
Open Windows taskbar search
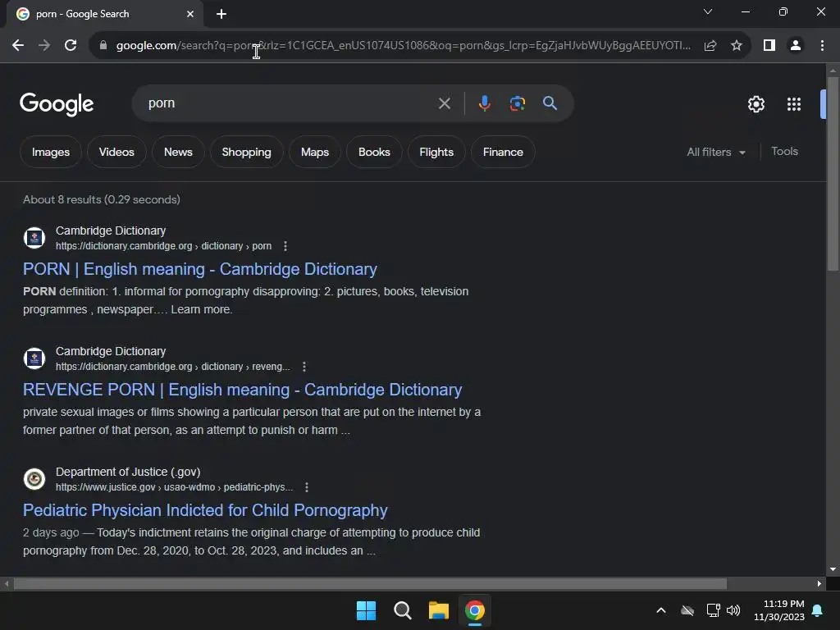click(x=402, y=610)
